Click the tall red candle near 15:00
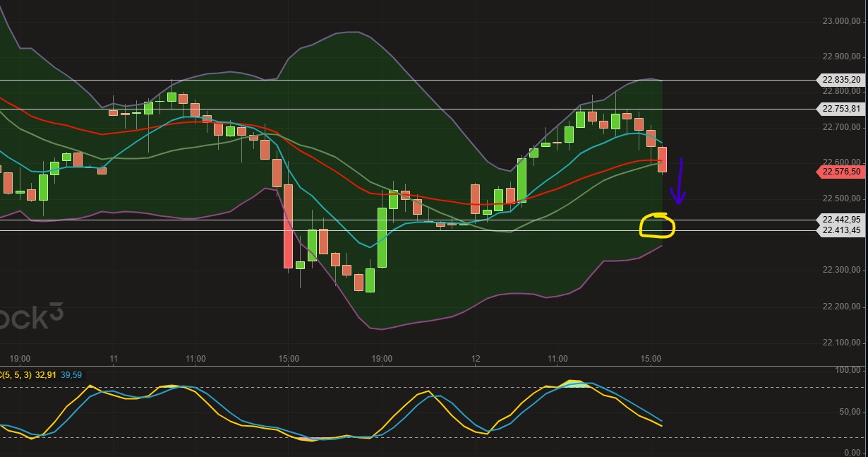This screenshot has width=868, height=457. [288, 226]
